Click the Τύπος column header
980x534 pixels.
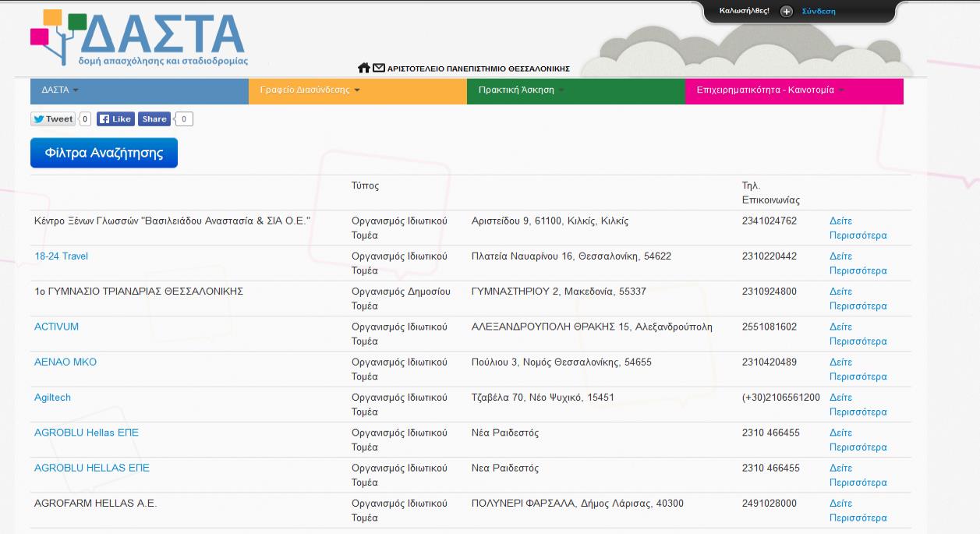point(365,186)
